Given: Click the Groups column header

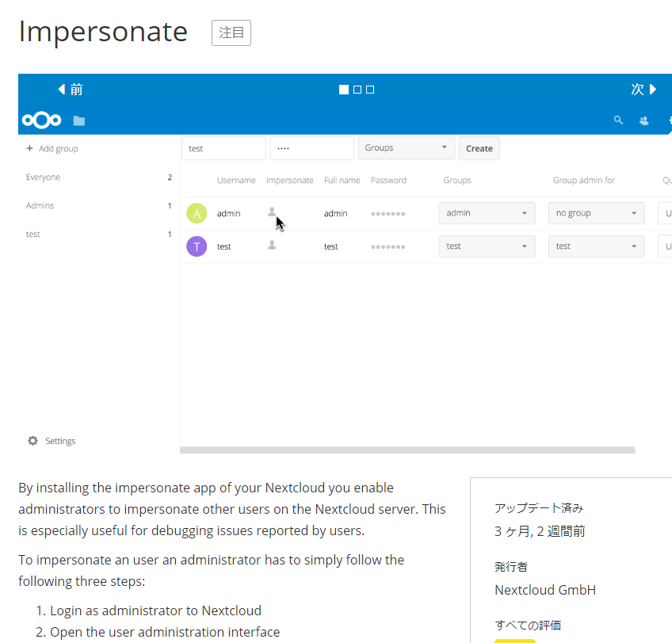Looking at the screenshot, I should click(457, 181).
